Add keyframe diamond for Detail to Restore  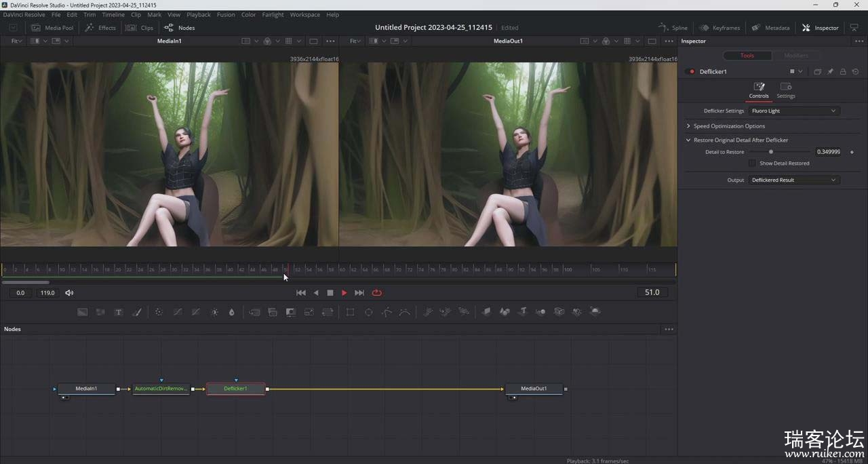pos(852,152)
